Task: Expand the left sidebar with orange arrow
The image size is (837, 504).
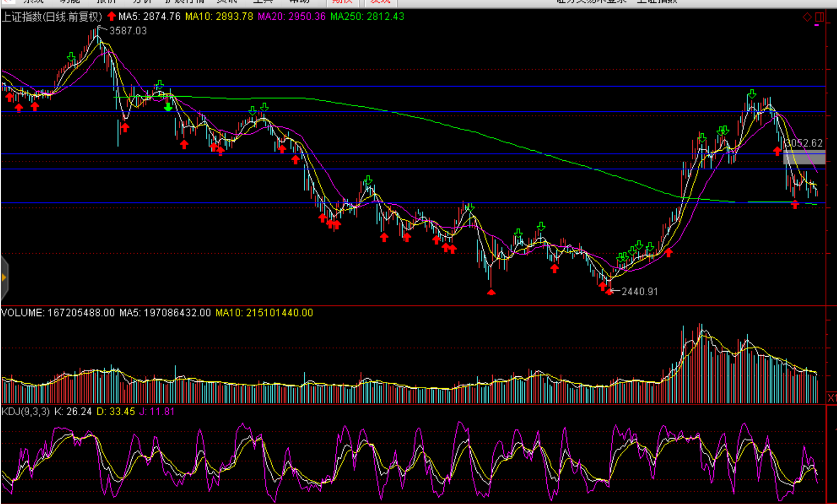Action: 4,277
